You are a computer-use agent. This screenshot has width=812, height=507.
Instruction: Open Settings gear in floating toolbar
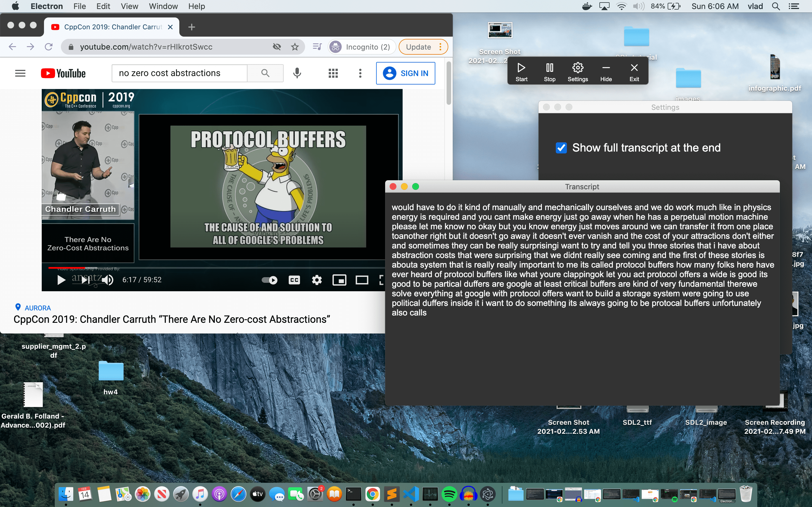point(577,72)
